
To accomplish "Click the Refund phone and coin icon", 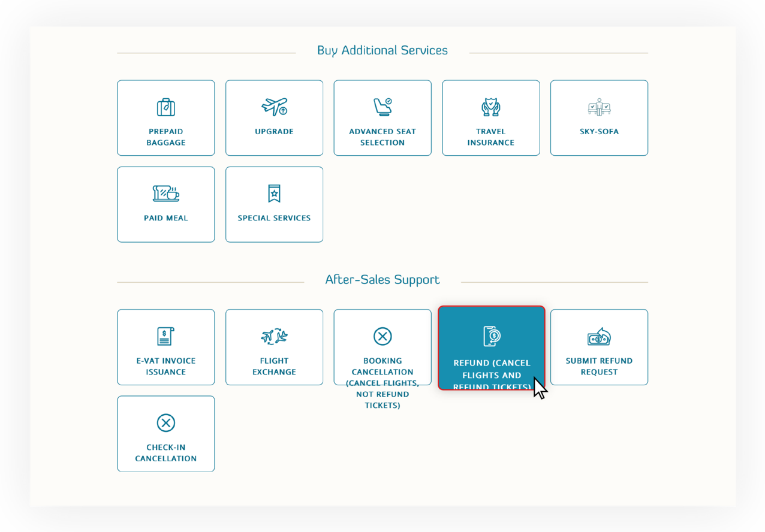I will (492, 336).
